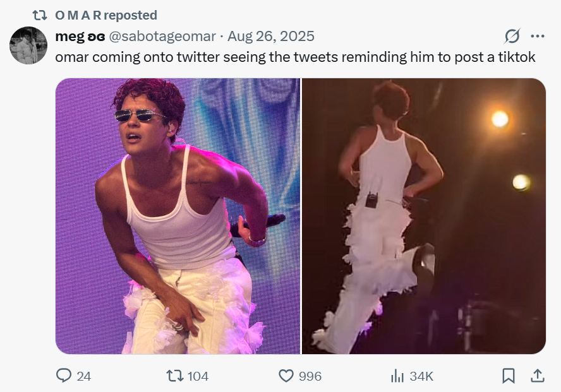This screenshot has width=561, height=392.
Task: Open the Aug 26, 2025 timestamp
Action: click(x=270, y=36)
